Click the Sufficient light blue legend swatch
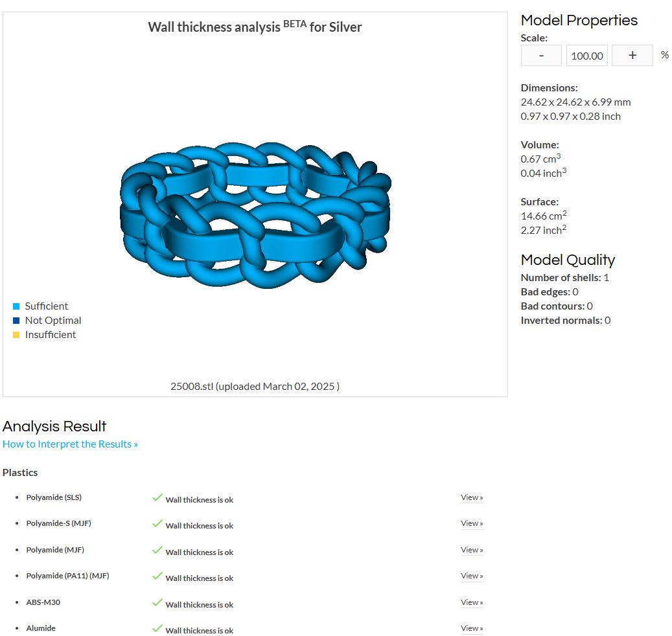Viewport: 672px width, 636px height. coord(16,306)
